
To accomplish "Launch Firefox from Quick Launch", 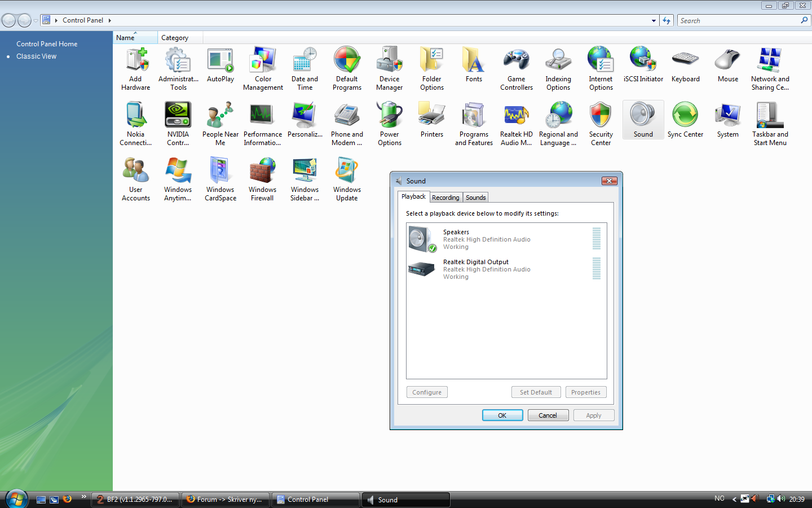I will coord(68,499).
